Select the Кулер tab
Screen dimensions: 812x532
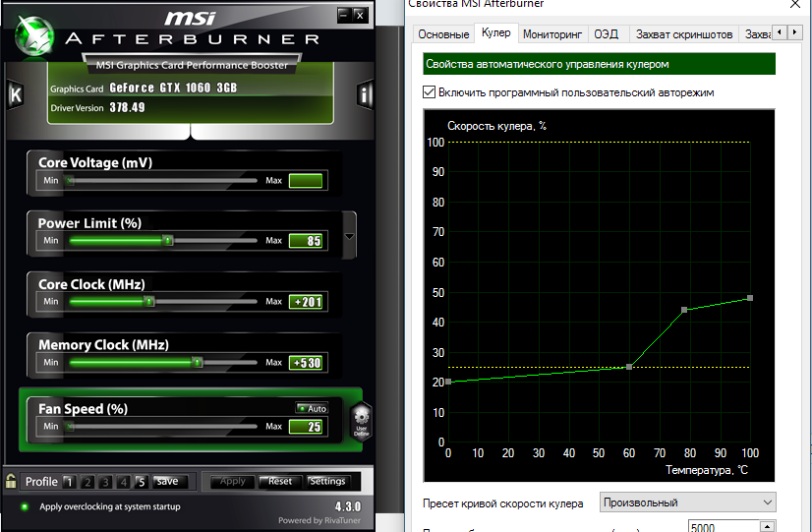(495, 32)
